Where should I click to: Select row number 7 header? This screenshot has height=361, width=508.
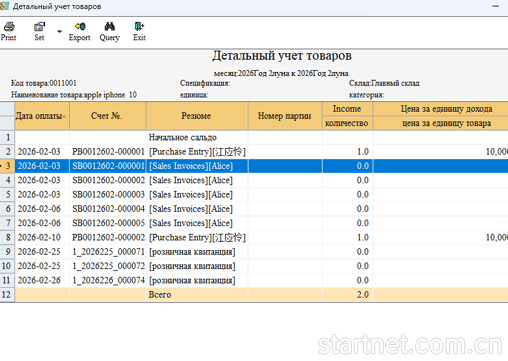click(x=7, y=223)
